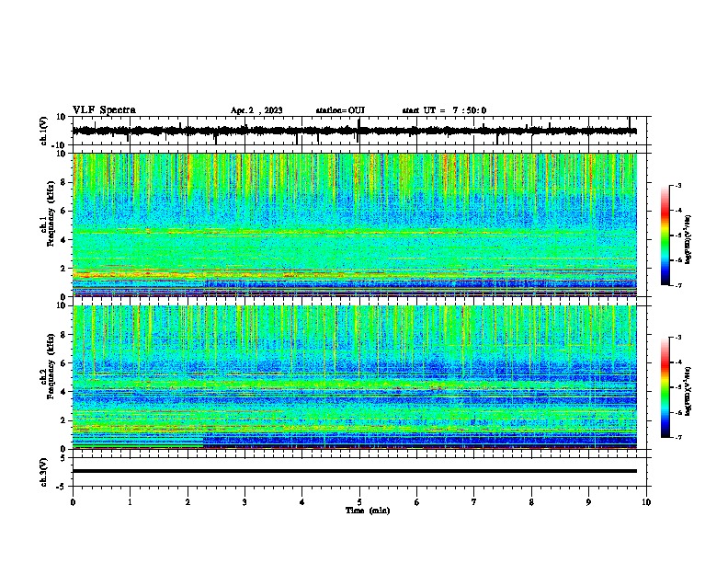The image size is (728, 563).
Task: Click time axis tick label '3'
Action: pyautogui.click(x=245, y=502)
